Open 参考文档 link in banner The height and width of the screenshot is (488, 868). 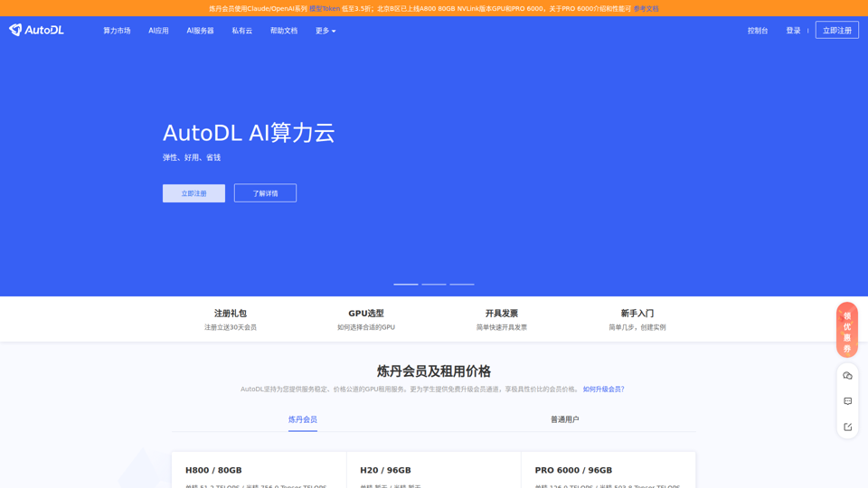pyautogui.click(x=646, y=8)
